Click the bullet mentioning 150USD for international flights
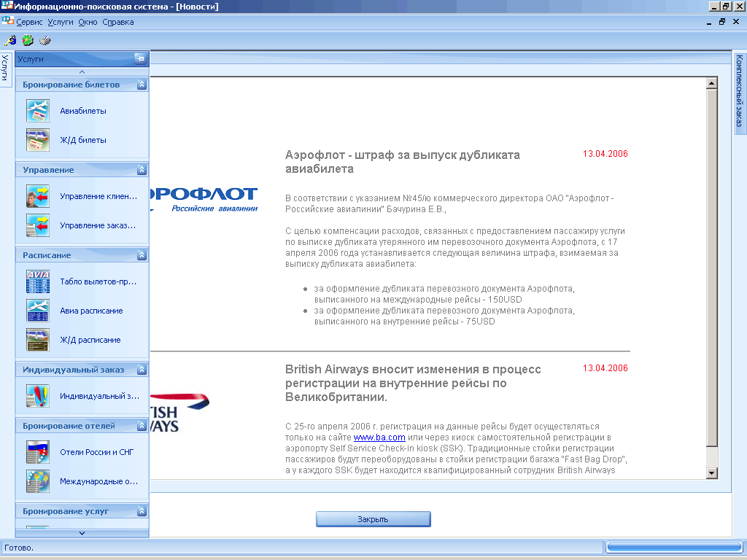747x560 pixels. pos(444,294)
